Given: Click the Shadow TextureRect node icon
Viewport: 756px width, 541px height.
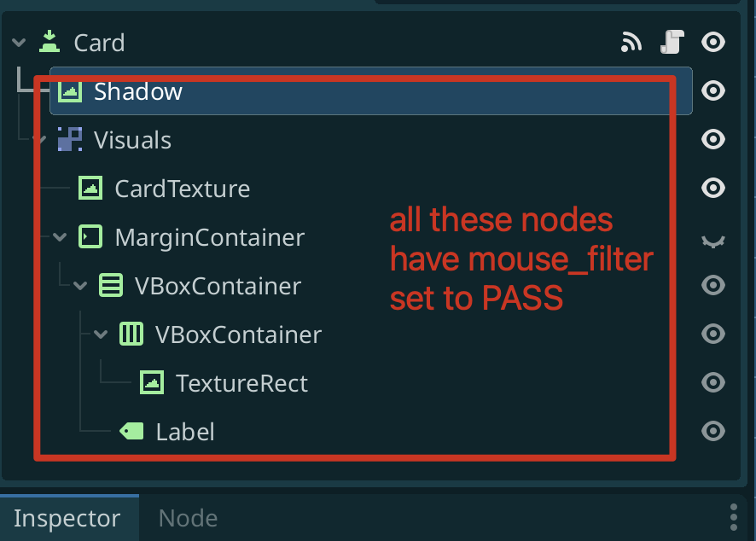Looking at the screenshot, I should point(70,90).
